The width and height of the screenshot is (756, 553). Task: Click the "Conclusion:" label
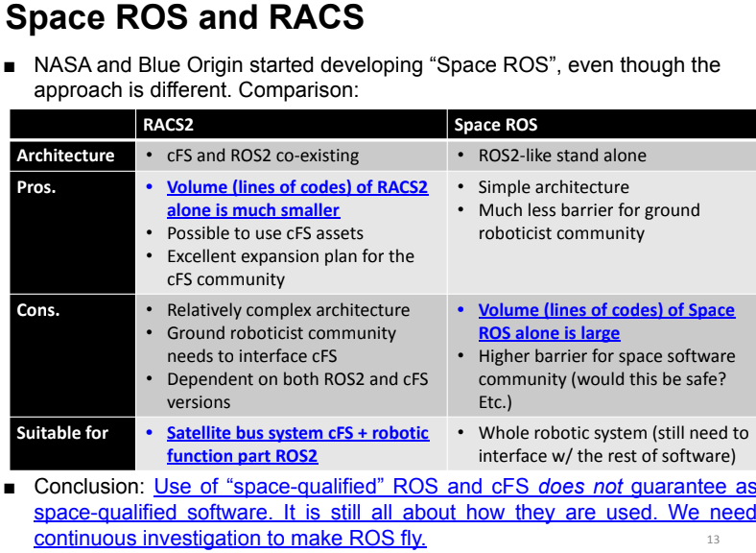point(89,487)
